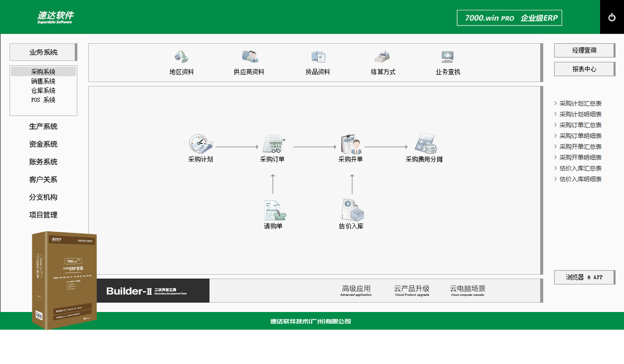This screenshot has width=624, height=364.
Task: Switch to 项目管理 module
Action: point(43,215)
